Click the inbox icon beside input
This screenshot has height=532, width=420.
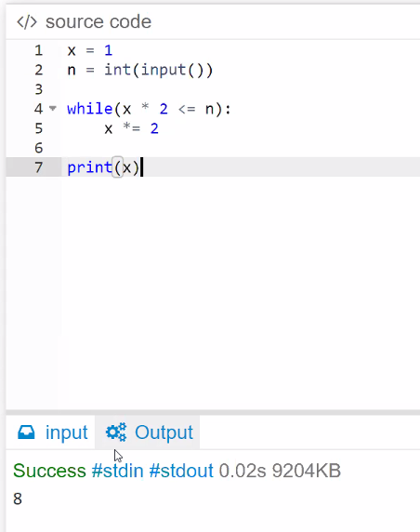26,432
